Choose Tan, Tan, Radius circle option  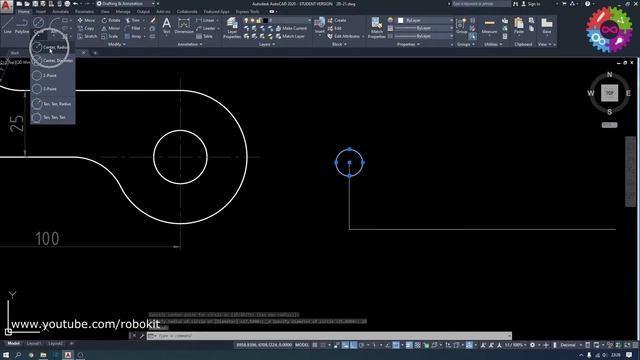[53, 104]
